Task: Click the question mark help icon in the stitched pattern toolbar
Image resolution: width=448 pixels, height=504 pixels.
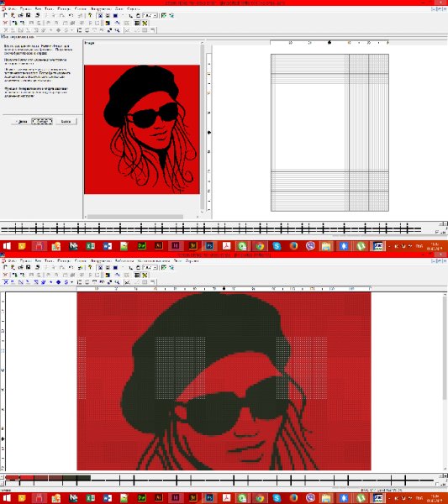Action: [90, 267]
